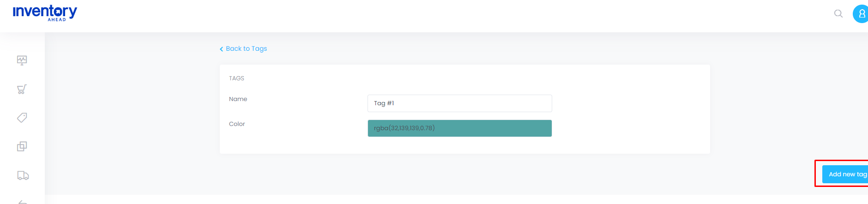Click the AHEAD text under the logo

pos(57,20)
